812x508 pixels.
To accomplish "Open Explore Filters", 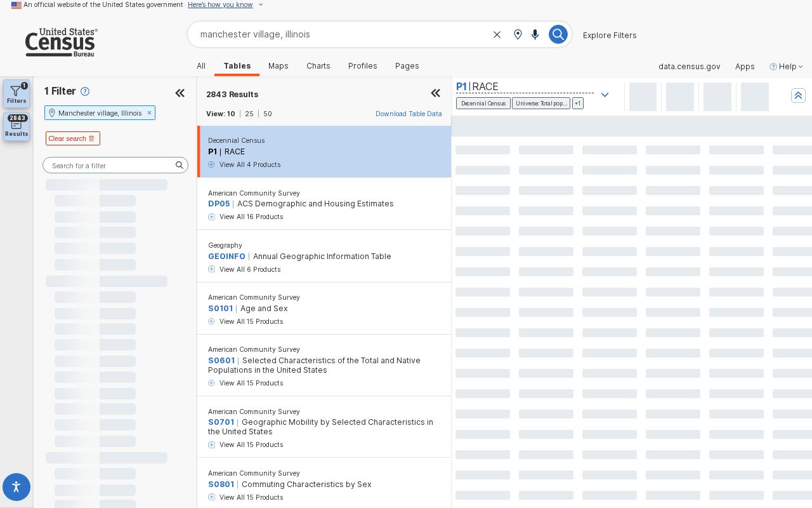I will (610, 35).
